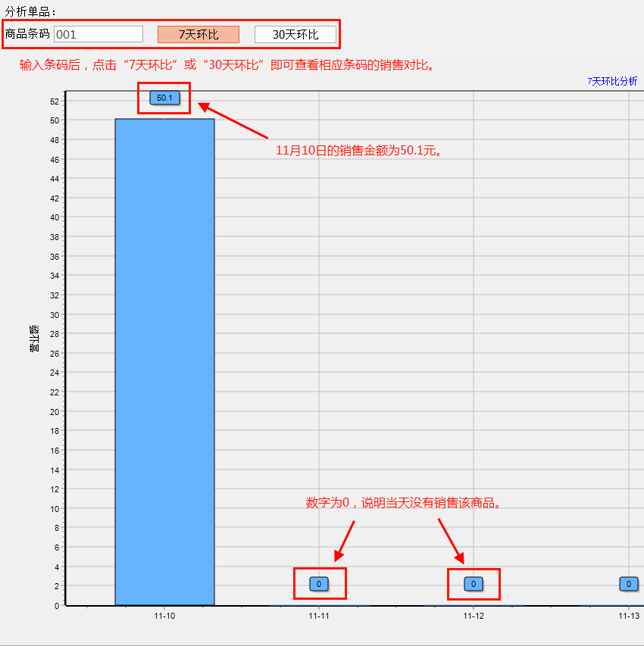Click the 30天环比 button
Viewport: 644px width, 646px height.
295,34
